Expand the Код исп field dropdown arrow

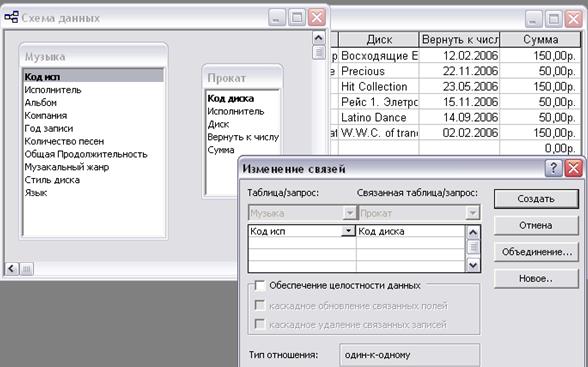[x=348, y=231]
